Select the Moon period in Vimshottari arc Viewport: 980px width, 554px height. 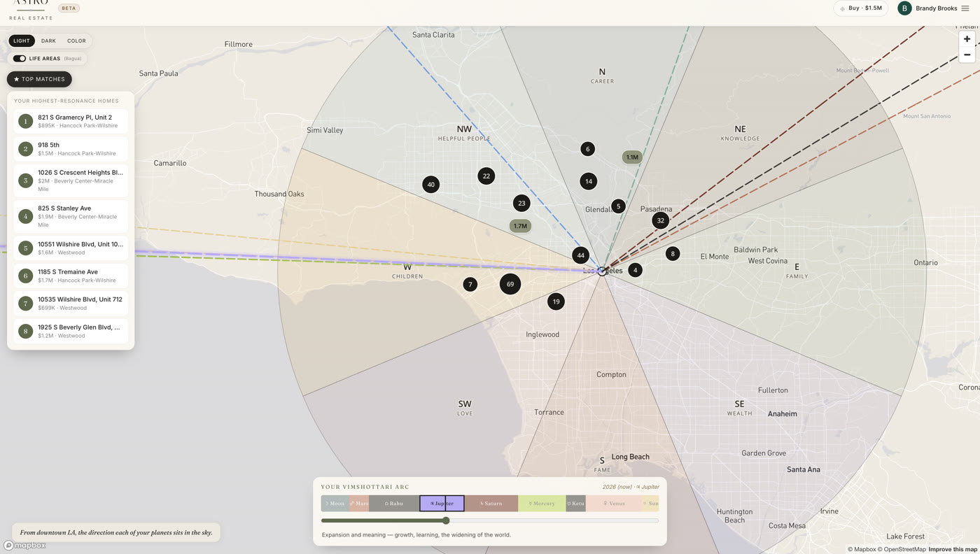tap(335, 504)
